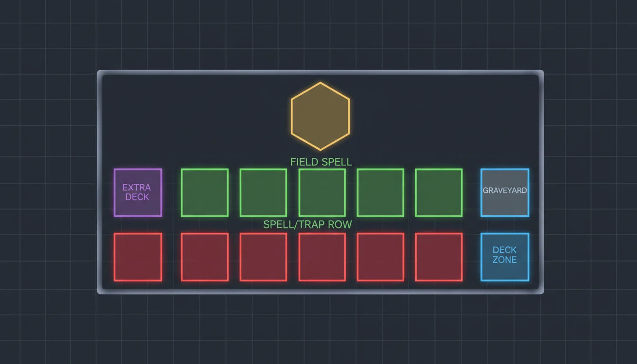Click the Extra Deck purple zone

pos(138,191)
